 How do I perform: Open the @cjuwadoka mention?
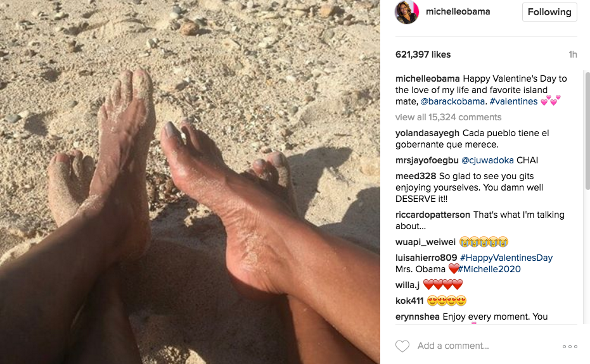click(487, 161)
